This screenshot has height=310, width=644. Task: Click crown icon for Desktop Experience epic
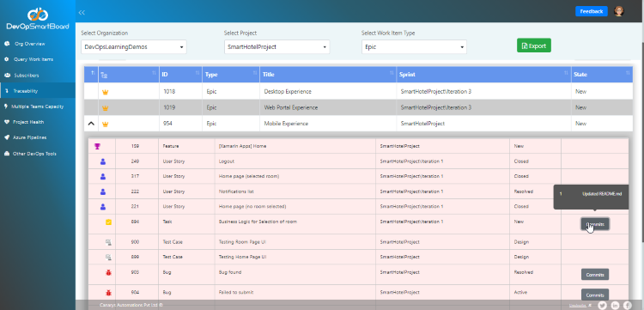[x=105, y=92]
